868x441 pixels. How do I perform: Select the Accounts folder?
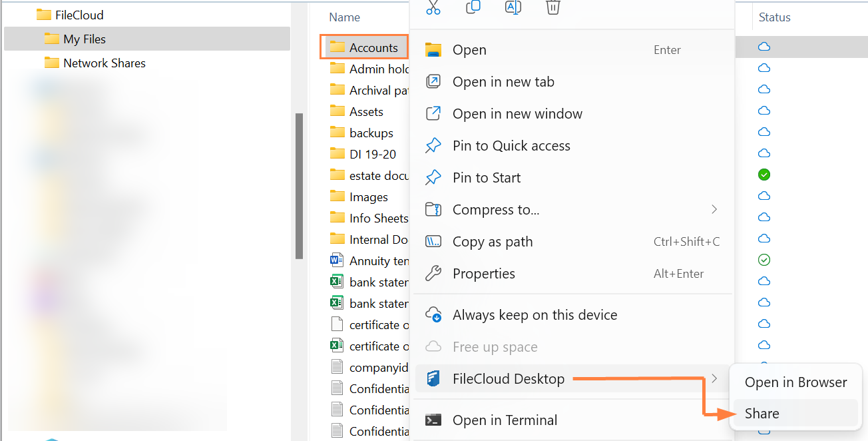click(x=363, y=47)
